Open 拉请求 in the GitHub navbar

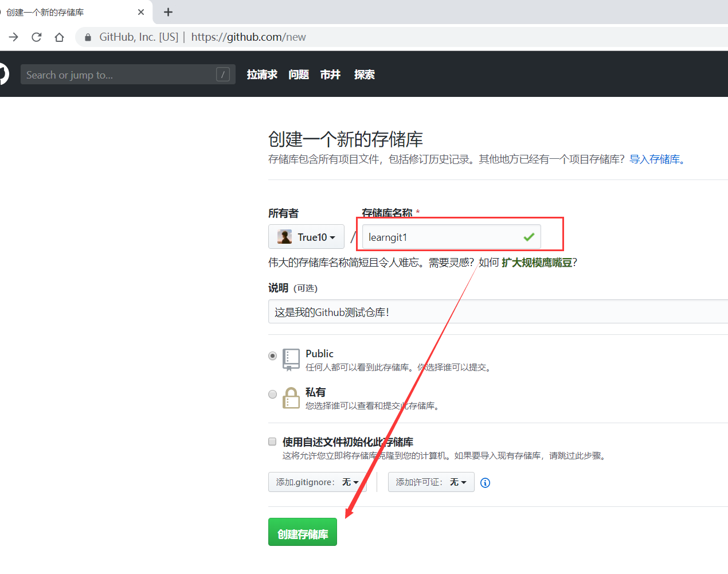click(262, 75)
